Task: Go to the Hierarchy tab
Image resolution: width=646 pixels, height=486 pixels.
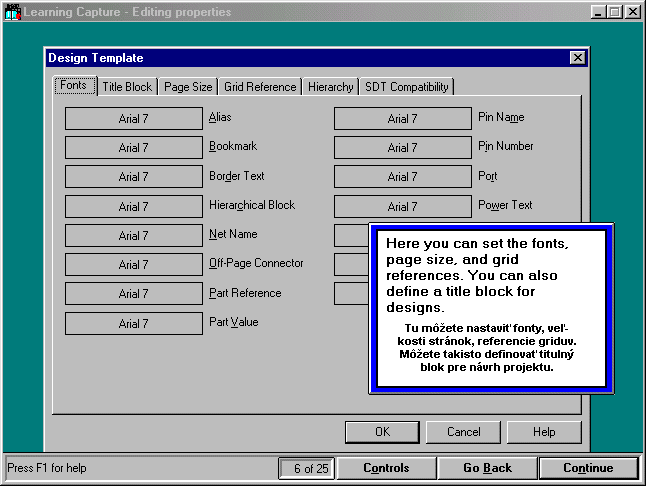Action: (x=331, y=87)
